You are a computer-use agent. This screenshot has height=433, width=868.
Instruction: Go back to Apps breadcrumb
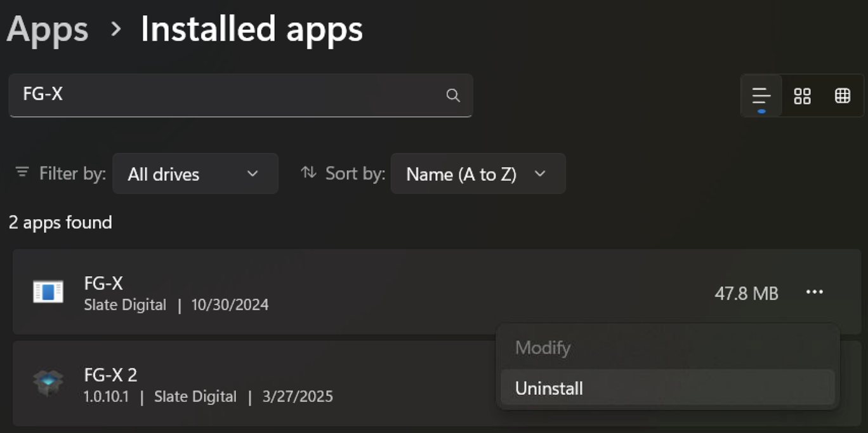pos(48,29)
